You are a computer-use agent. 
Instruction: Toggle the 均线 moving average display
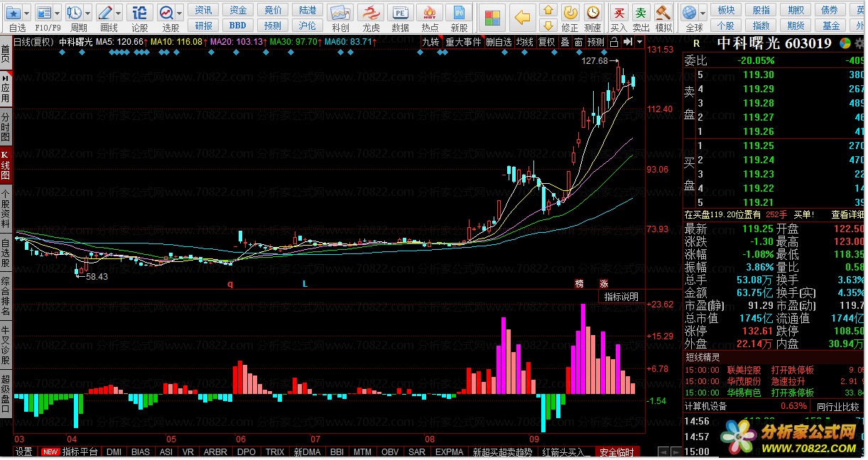click(x=525, y=42)
